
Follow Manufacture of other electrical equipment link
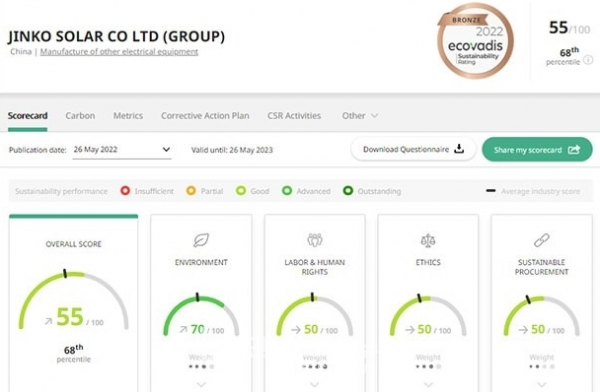(x=119, y=52)
